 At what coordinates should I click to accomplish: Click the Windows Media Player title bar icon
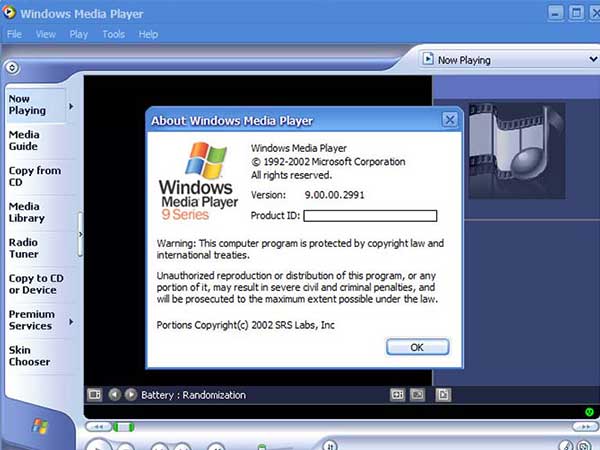9,12
